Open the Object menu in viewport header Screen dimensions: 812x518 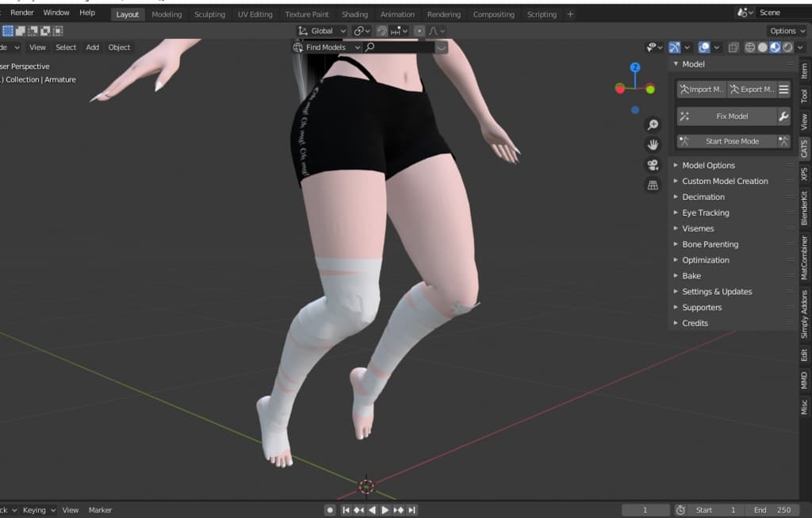coord(119,48)
